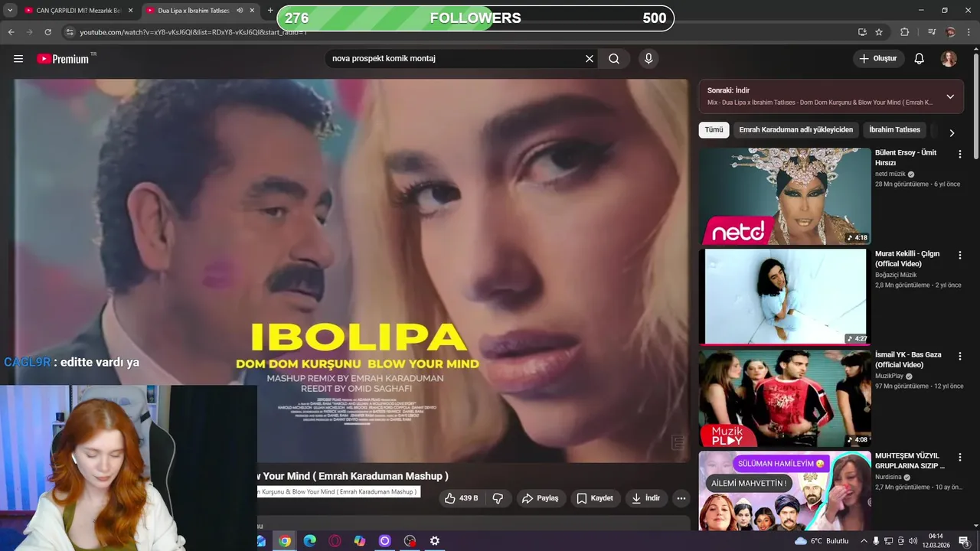This screenshot has width=980, height=551.
Task: Reload the YouTube page
Action: (47, 32)
